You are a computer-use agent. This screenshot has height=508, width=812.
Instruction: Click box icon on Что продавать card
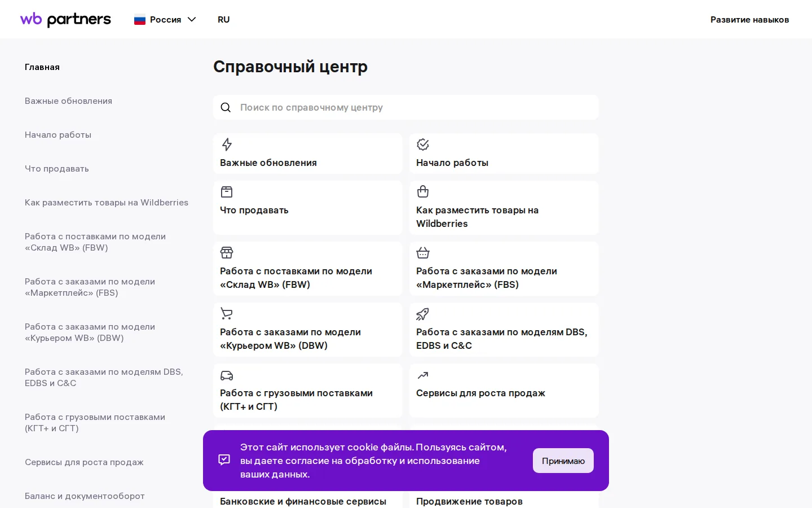click(x=227, y=192)
